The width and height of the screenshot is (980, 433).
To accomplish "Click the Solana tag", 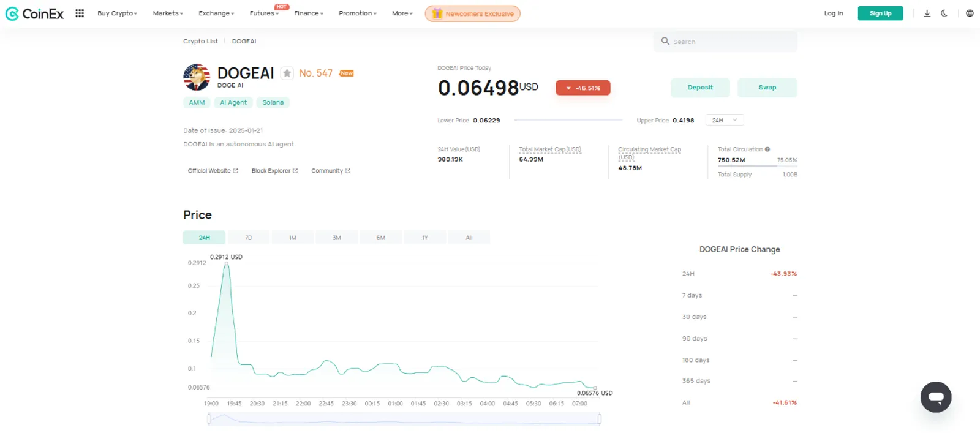I will [273, 102].
